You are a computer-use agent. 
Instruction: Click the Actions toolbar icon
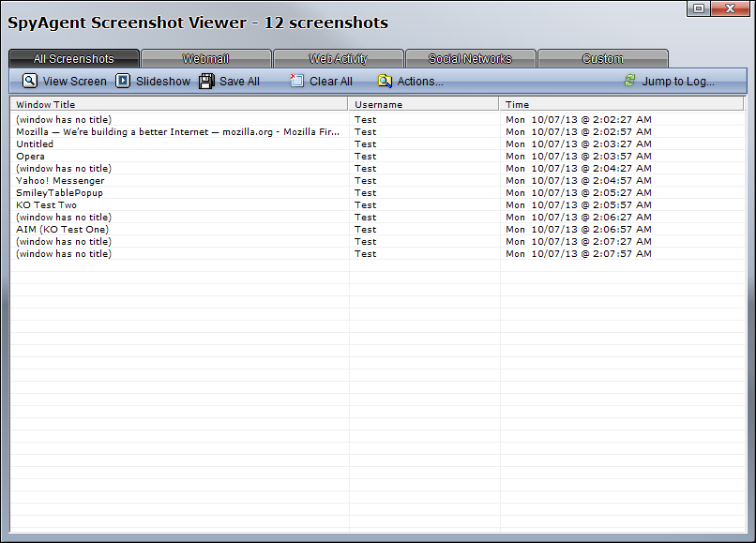(385, 81)
